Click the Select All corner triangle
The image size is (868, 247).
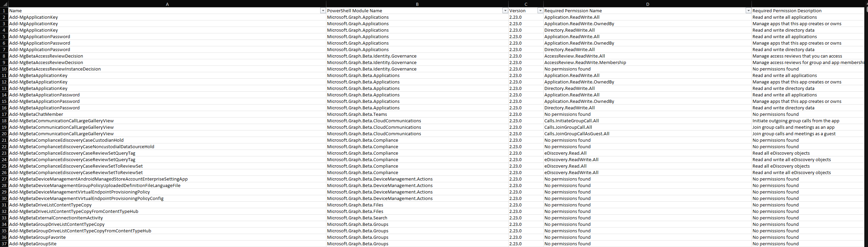coord(4,4)
